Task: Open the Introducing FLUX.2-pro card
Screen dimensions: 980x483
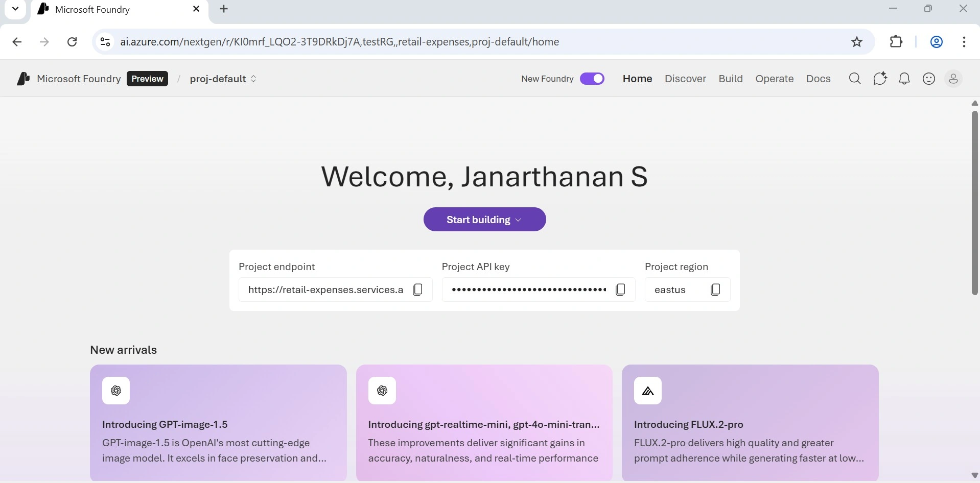Action: [x=750, y=423]
